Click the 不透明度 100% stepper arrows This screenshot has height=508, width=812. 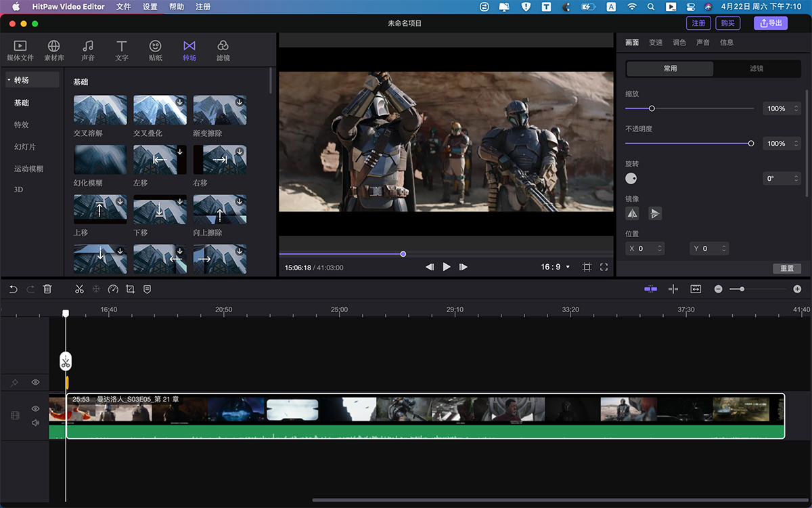click(796, 144)
